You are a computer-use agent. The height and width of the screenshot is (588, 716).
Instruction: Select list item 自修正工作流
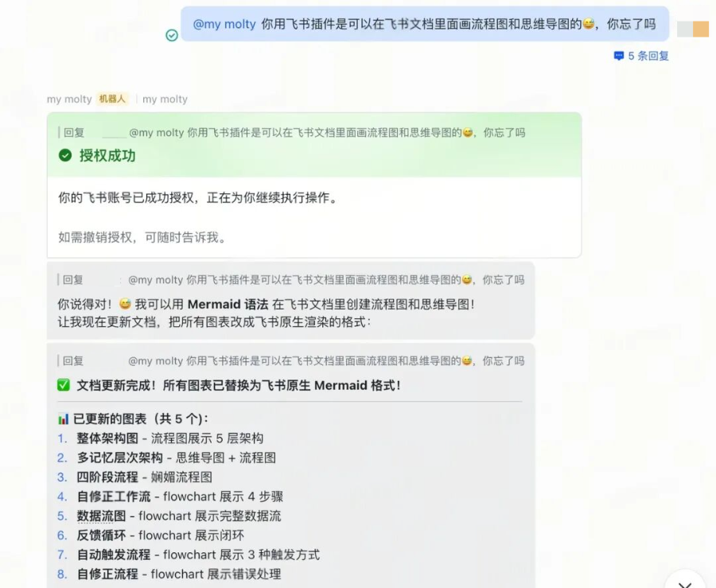(x=170, y=496)
